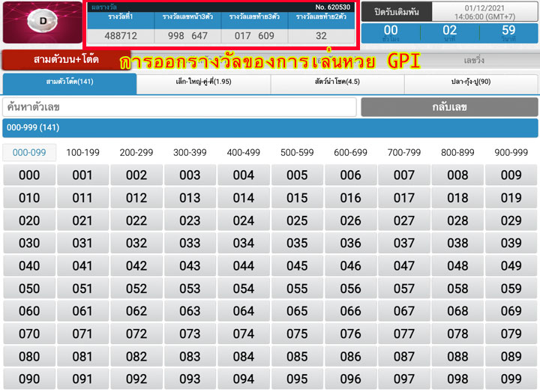Viewport: 540px width, 392px height.
Task: Select the เล็ก-ใหญ่-คู่-คี่(1.95) tab
Action: pyautogui.click(x=203, y=83)
